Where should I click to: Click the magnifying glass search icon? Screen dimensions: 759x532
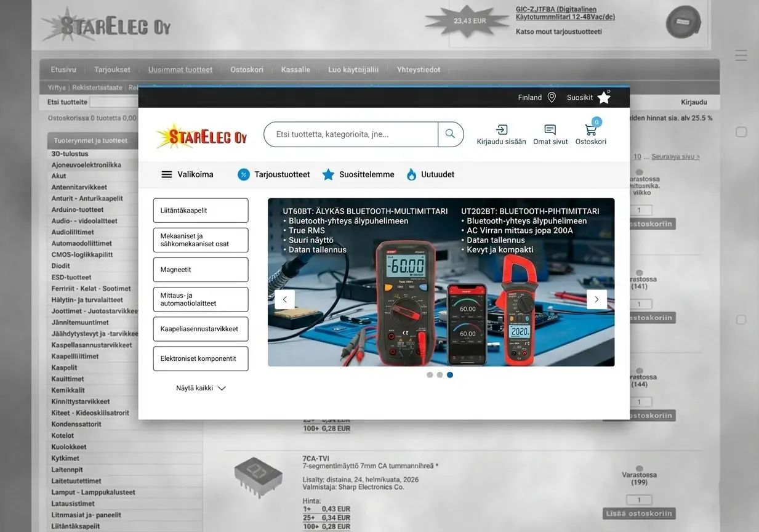[x=450, y=134]
